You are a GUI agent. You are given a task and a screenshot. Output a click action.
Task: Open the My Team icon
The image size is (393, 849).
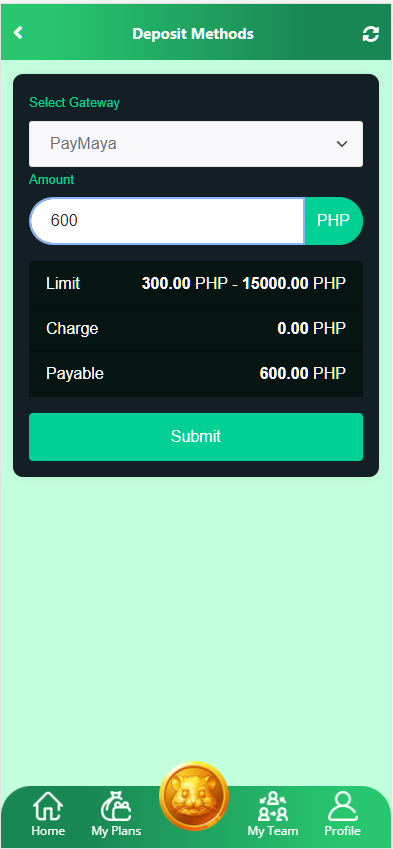273,807
